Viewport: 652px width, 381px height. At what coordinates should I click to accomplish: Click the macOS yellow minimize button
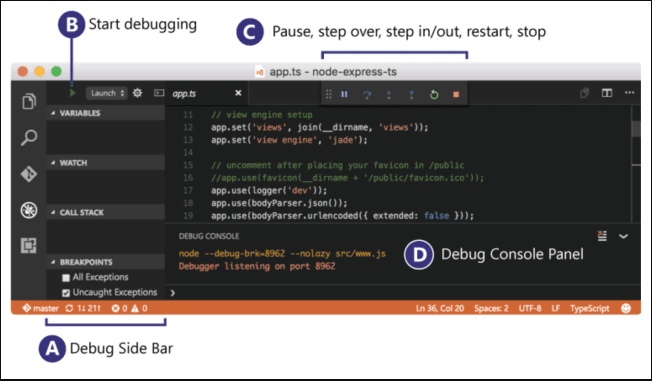coord(40,72)
